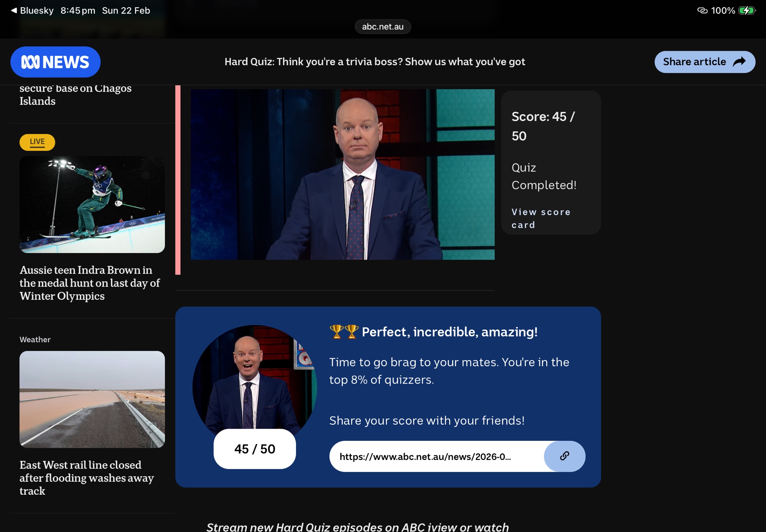Select the quiz share URL field

point(437,456)
